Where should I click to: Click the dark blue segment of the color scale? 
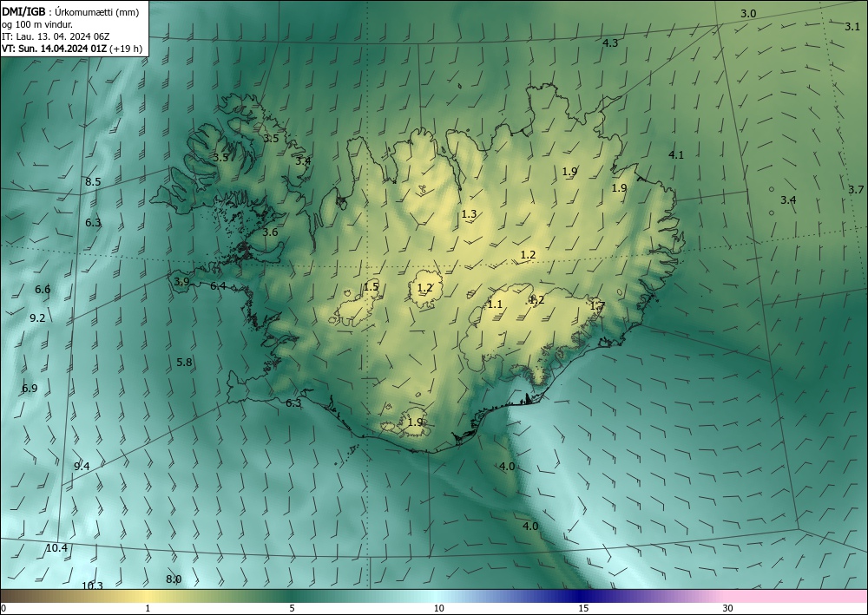click(578, 596)
